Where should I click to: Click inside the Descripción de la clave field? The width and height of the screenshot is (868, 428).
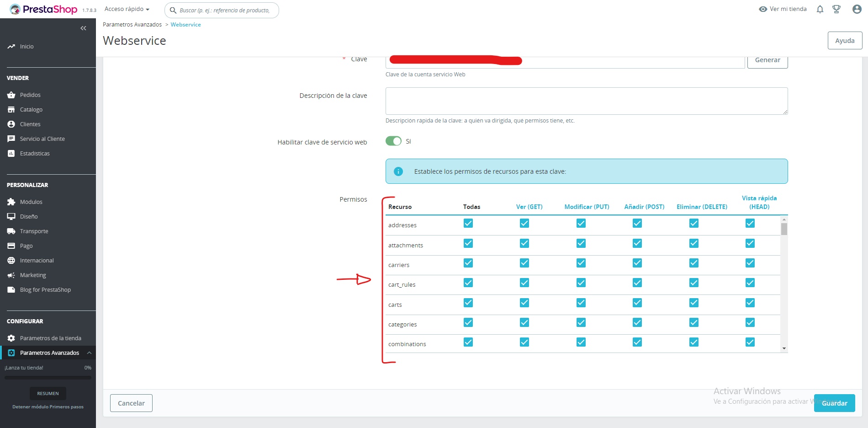(x=586, y=101)
